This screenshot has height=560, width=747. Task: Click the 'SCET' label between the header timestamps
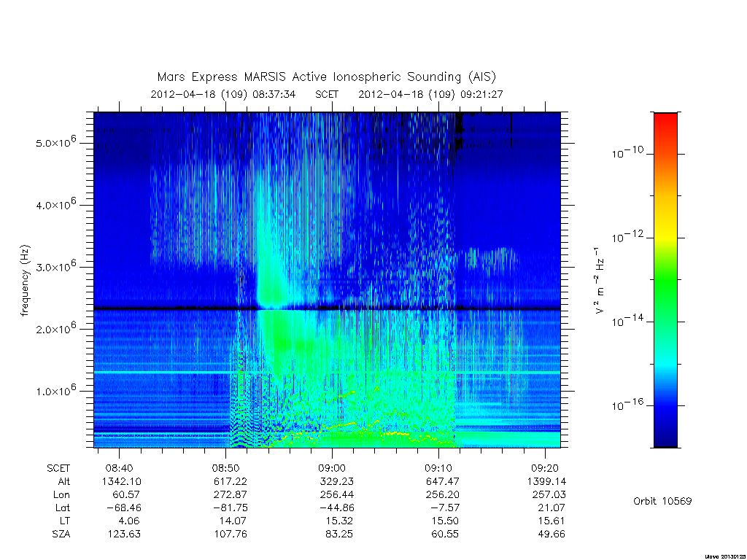point(327,94)
